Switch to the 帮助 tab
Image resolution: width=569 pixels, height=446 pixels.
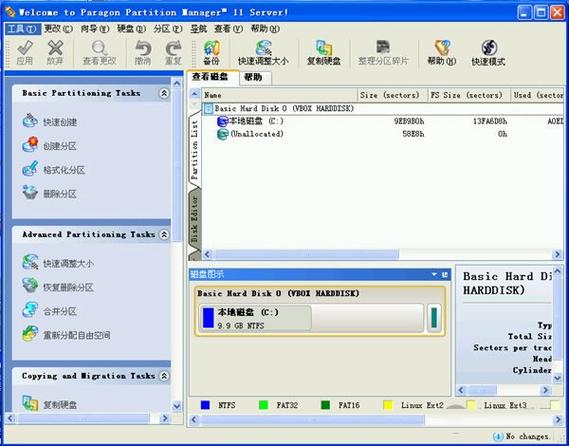(x=253, y=77)
